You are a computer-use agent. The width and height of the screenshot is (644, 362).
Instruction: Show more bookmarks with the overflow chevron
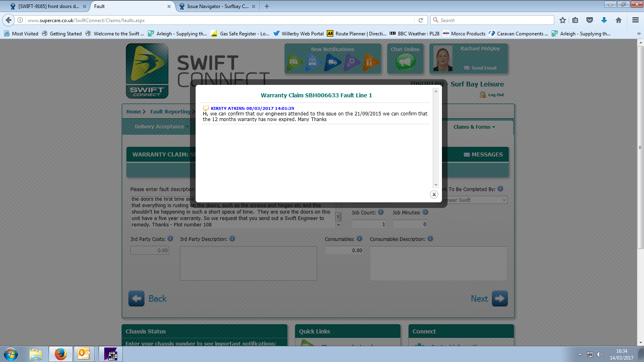(639, 34)
